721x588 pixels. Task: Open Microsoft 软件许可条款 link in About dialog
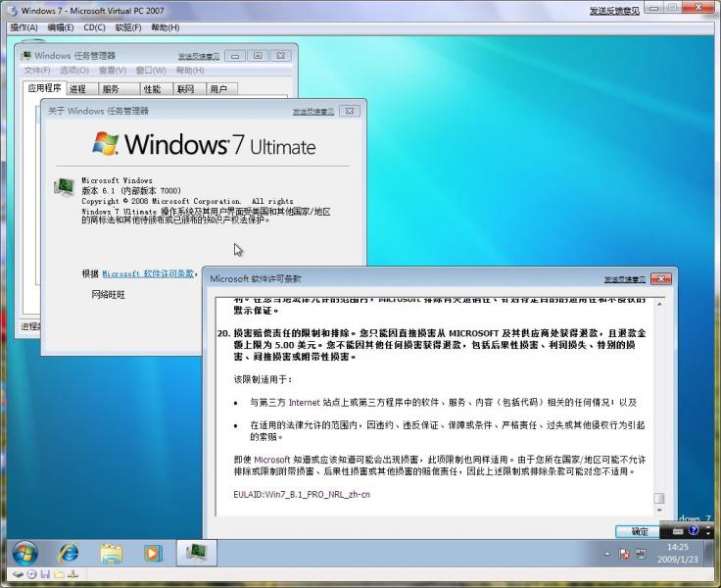[x=148, y=273]
